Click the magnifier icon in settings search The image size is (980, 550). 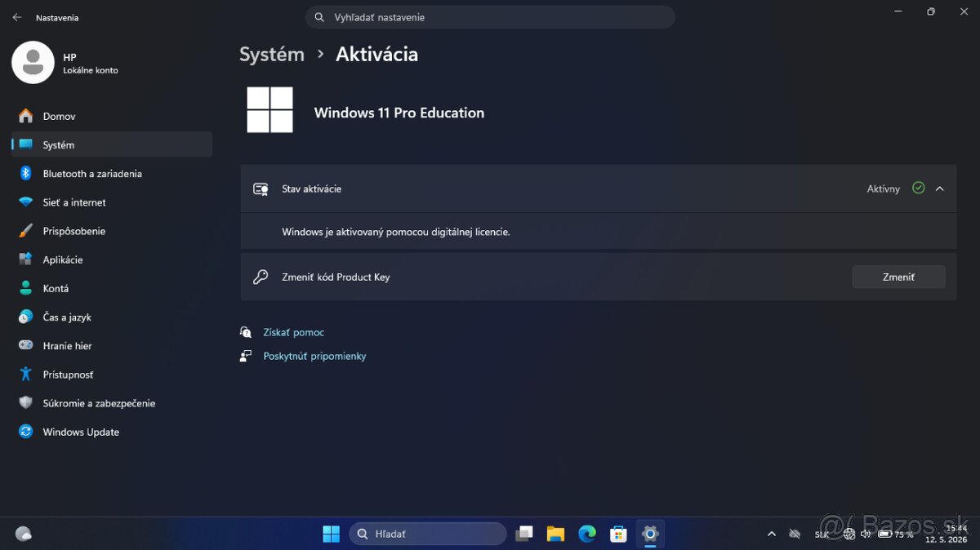tap(319, 17)
